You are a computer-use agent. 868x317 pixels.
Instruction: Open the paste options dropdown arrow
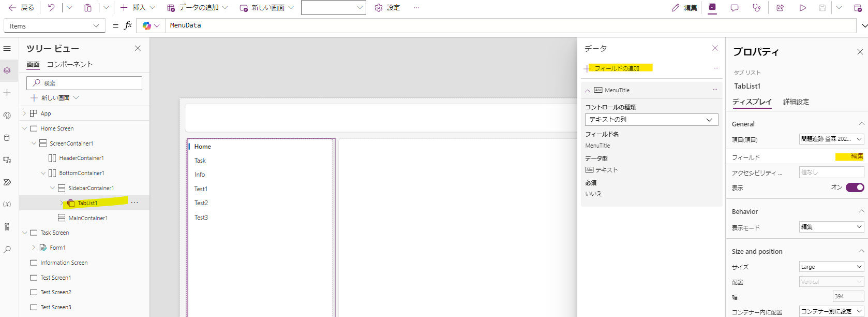106,8
